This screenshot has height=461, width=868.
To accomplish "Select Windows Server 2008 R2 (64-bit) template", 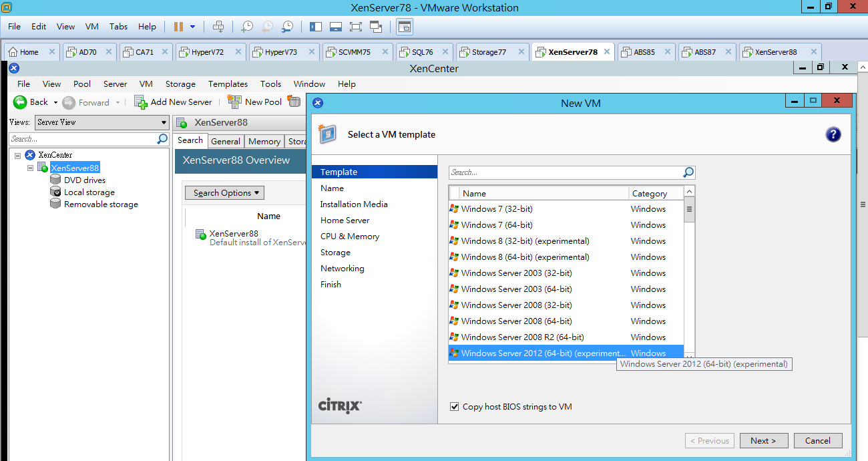I will click(x=566, y=337).
